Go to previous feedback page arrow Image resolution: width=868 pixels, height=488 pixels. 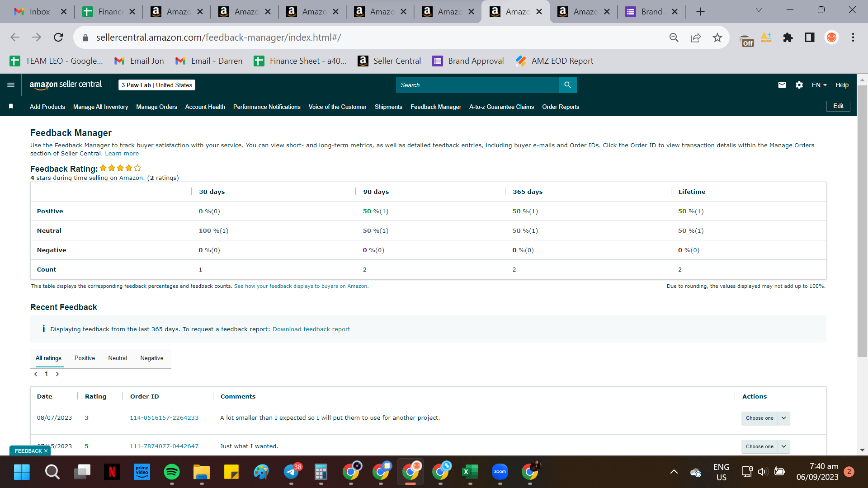click(36, 374)
